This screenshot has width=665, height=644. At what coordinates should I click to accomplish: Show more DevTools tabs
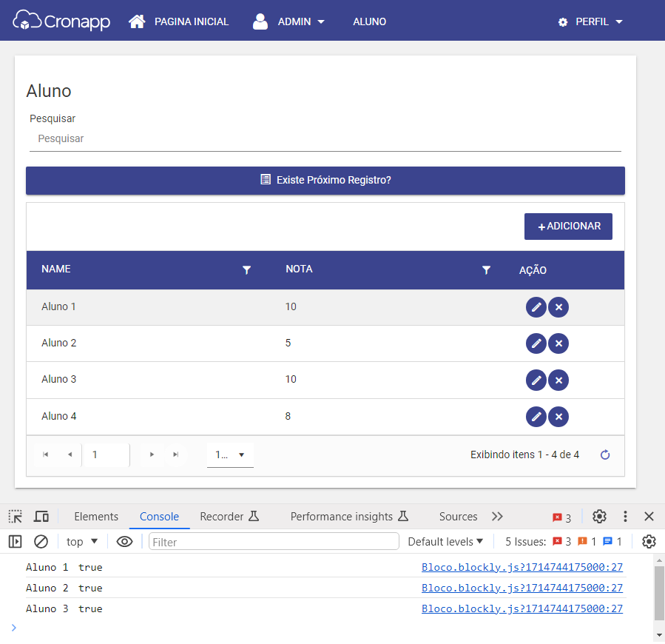tap(497, 517)
